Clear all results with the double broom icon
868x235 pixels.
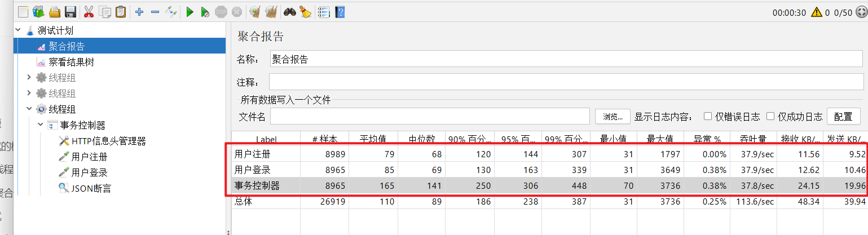coord(271,11)
